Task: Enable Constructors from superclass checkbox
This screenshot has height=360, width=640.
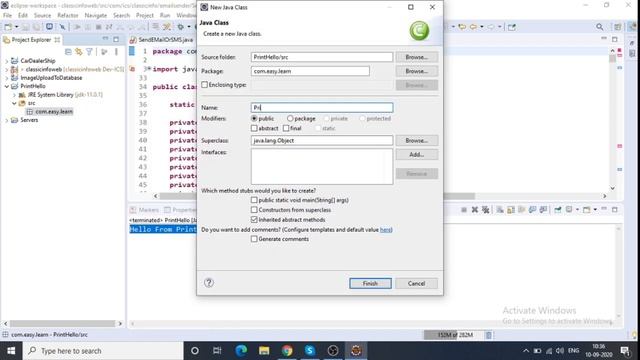Action: pyautogui.click(x=254, y=210)
